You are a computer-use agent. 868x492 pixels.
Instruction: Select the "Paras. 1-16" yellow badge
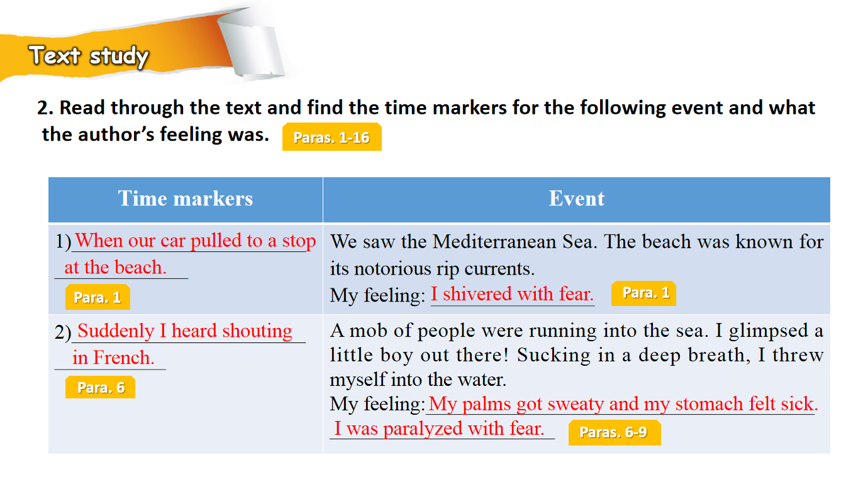coord(331,137)
